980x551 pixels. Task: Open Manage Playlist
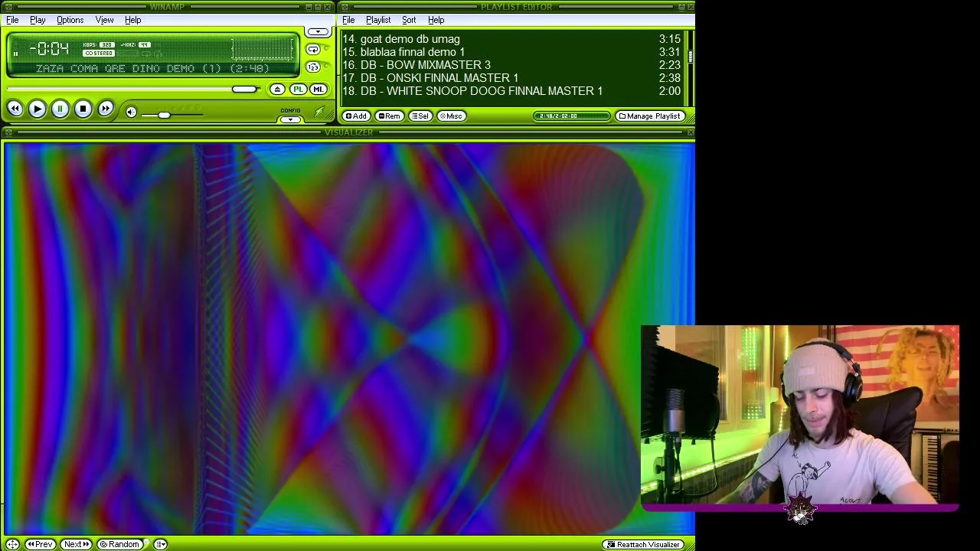[x=650, y=116]
